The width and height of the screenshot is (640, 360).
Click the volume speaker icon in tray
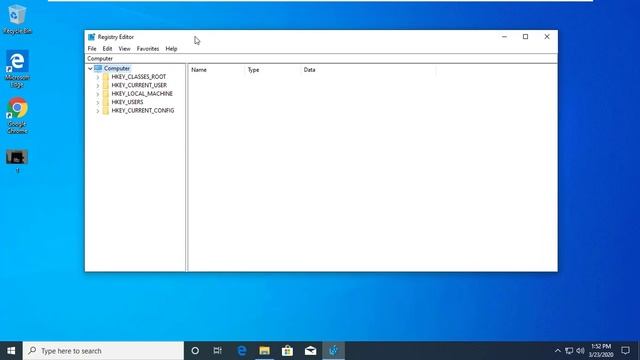click(x=580, y=351)
